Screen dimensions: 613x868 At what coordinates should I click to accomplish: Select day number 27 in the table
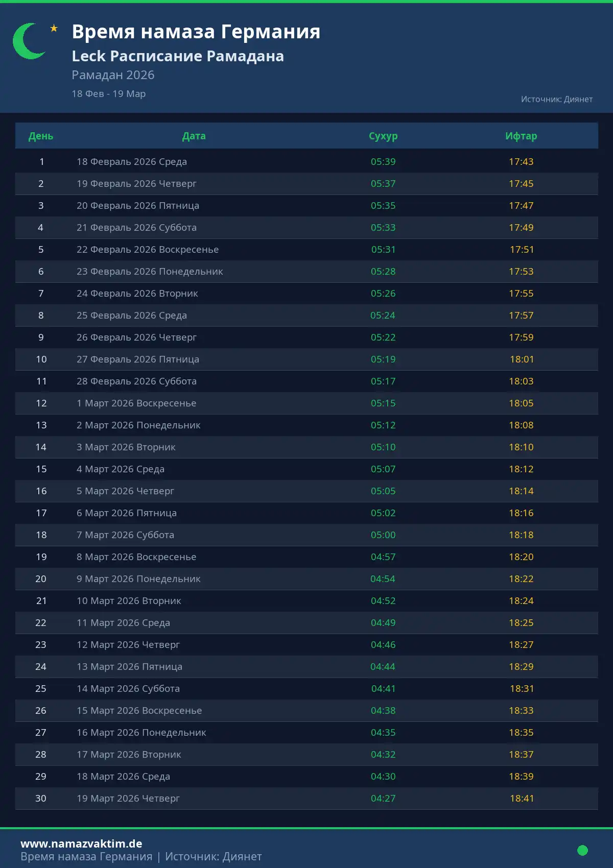(41, 733)
